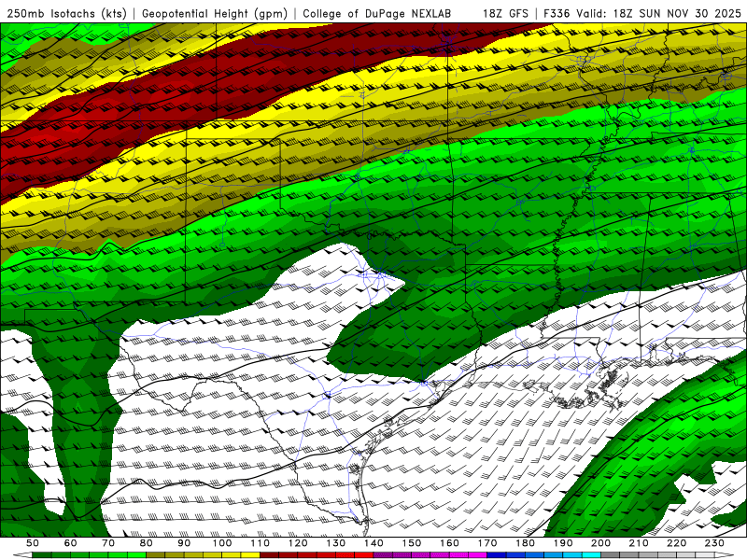Click the legend value '160'

point(449,543)
